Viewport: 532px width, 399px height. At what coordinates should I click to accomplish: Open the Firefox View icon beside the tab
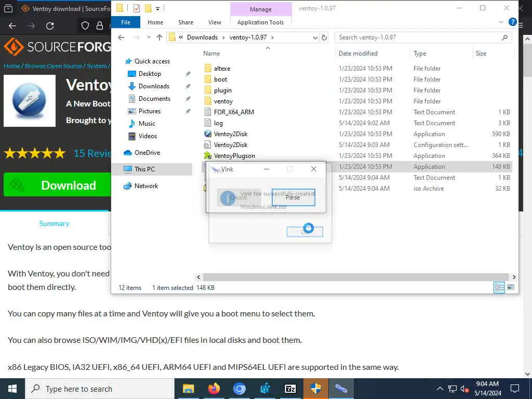(8, 8)
